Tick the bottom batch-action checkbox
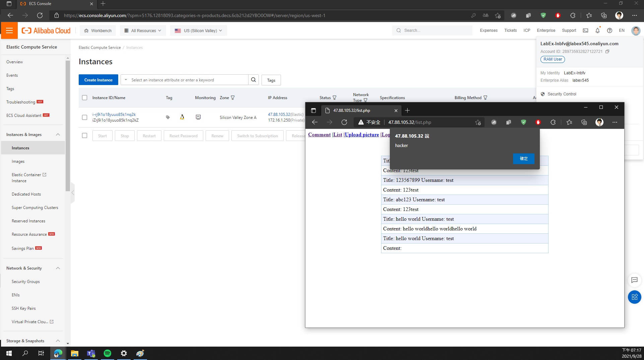This screenshot has height=360, width=644. pos(84,136)
